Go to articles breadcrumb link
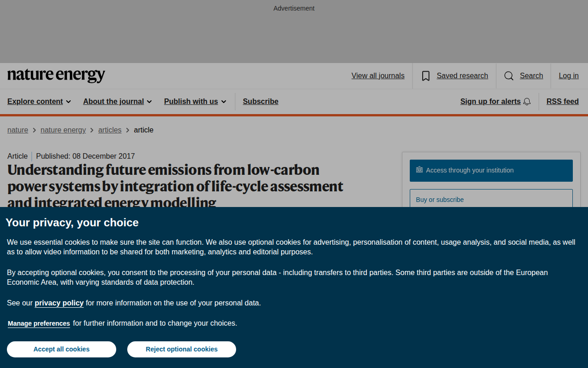 [110, 130]
